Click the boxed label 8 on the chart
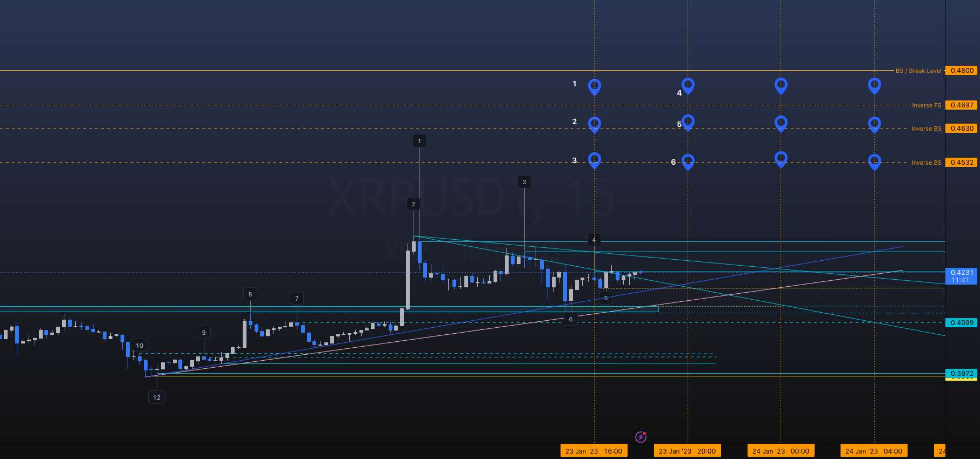This screenshot has width=980, height=459. point(250,294)
